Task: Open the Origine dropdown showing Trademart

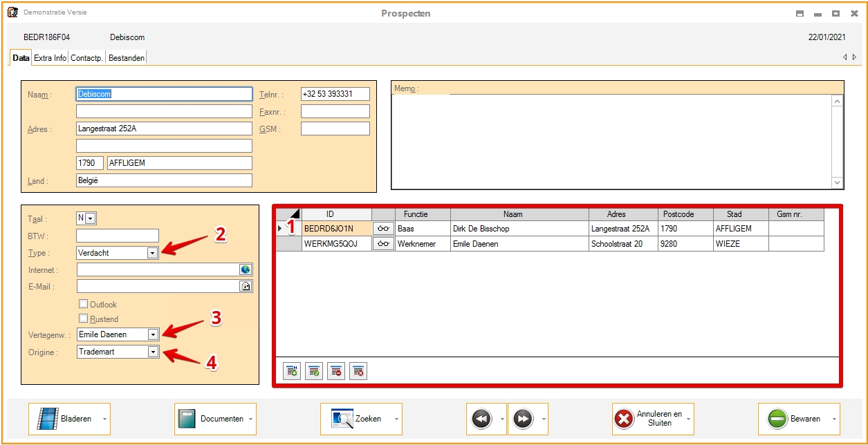Action: tap(152, 352)
